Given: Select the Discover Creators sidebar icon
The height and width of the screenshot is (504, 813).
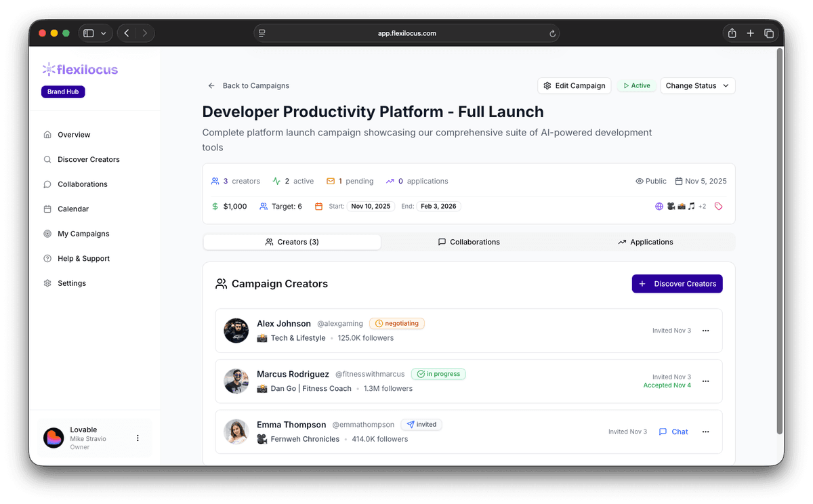Looking at the screenshot, I should (x=46, y=159).
